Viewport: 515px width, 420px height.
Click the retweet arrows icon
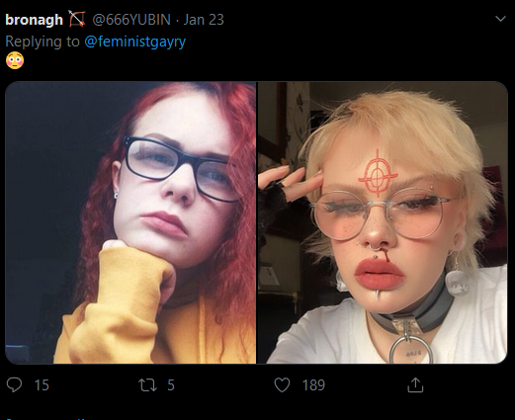(x=147, y=384)
